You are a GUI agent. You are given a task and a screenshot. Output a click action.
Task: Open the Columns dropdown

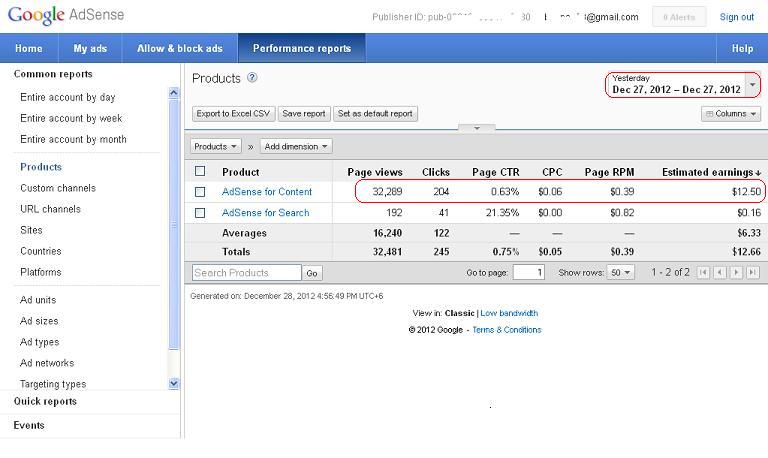[731, 114]
